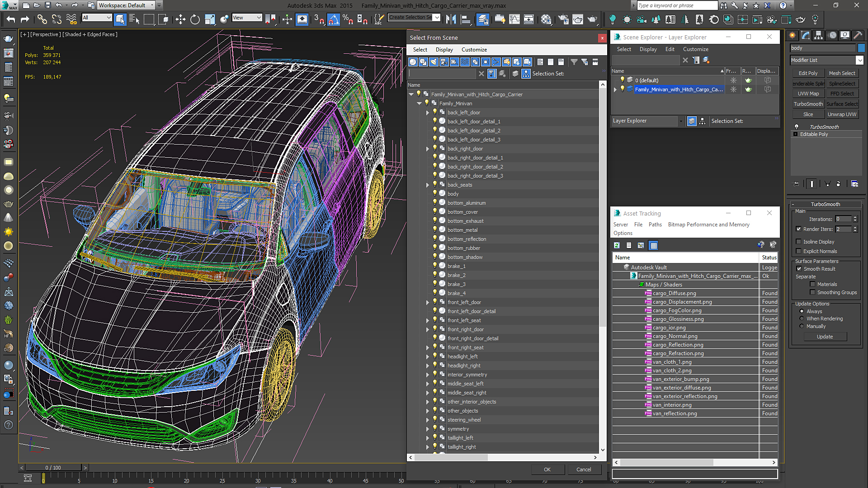Click the find field in Select From Scene
Screen dimensions: 868x488
442,74
